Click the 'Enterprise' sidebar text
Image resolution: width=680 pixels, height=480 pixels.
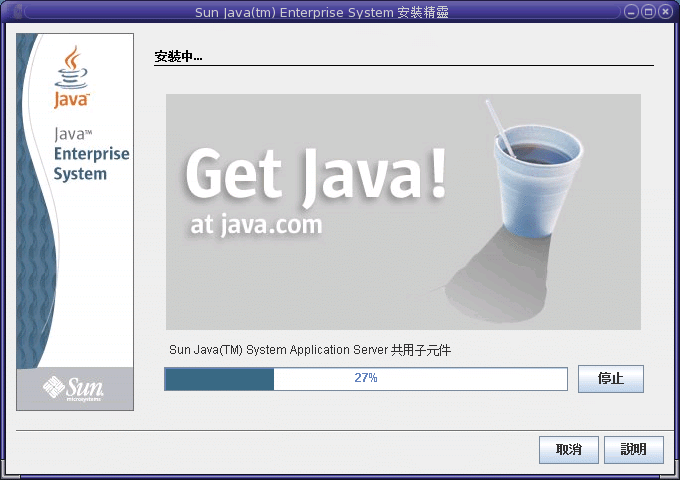[92, 155]
